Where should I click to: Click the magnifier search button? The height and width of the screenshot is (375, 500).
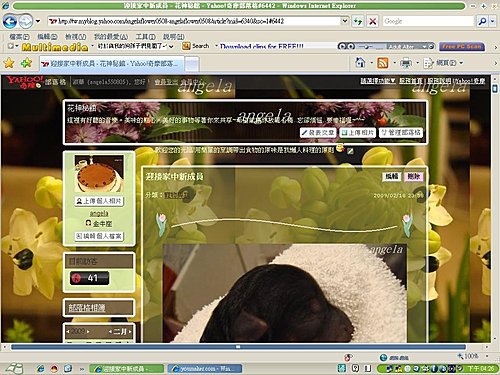click(482, 21)
